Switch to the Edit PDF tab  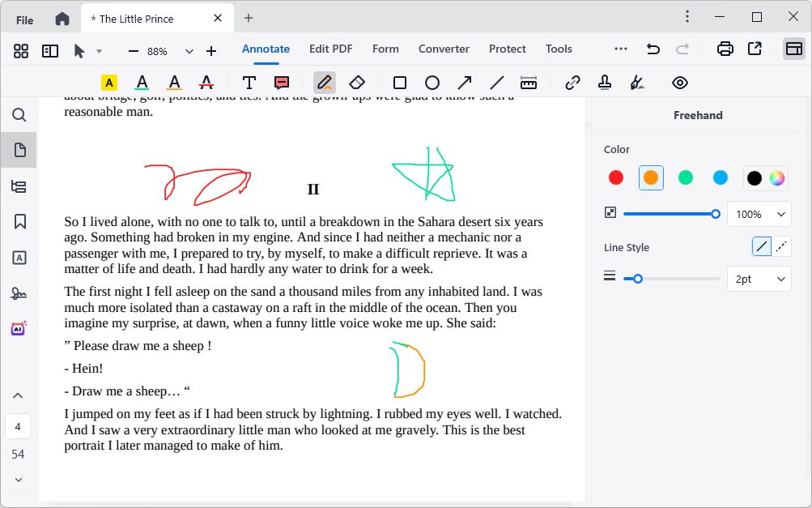pos(330,49)
